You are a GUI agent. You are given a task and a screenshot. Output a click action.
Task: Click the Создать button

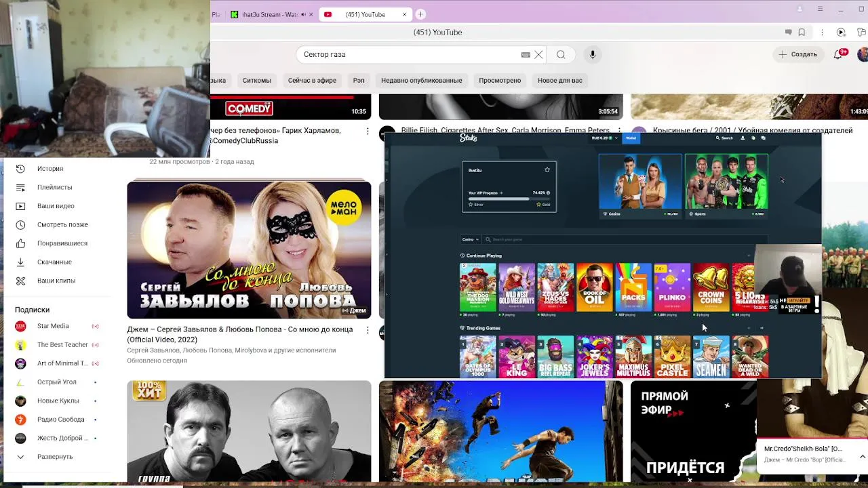pyautogui.click(x=798, y=54)
